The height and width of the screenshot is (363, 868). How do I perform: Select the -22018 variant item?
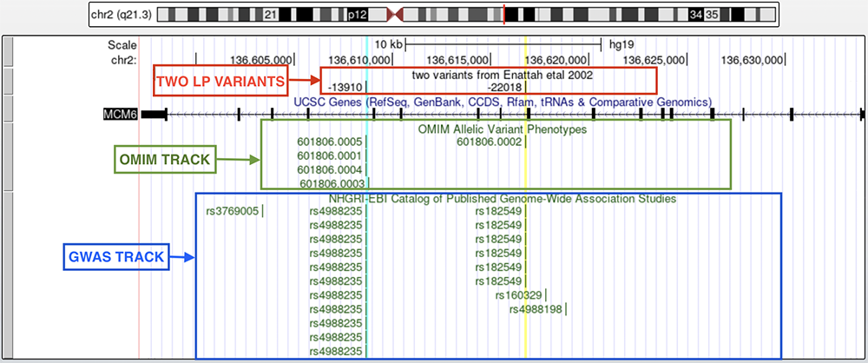[x=504, y=88]
